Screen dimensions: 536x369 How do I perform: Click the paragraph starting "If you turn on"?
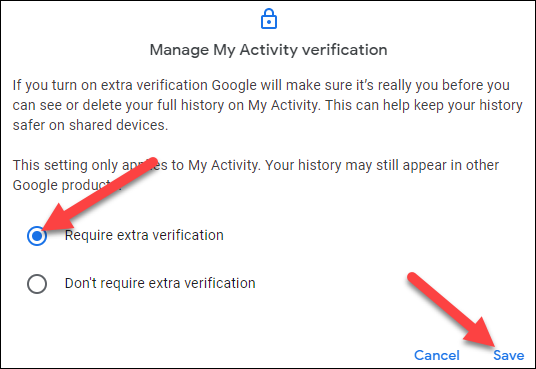click(268, 105)
